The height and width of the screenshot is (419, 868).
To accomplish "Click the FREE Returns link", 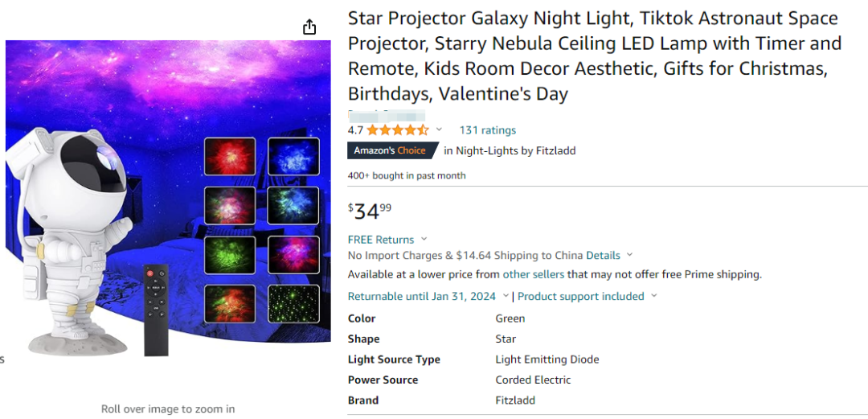I will 381,240.
